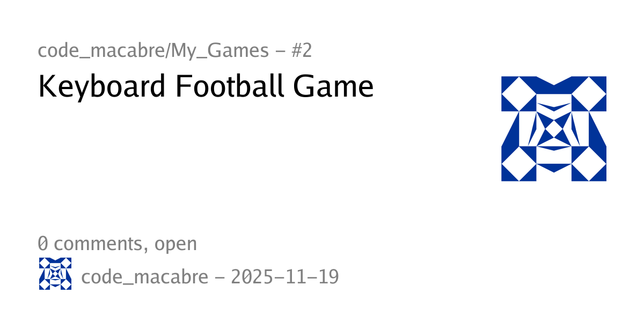Screen dimensions: 644x322
Task: Click bottom-right white diamond of large identicon
Action: [x=589, y=164]
